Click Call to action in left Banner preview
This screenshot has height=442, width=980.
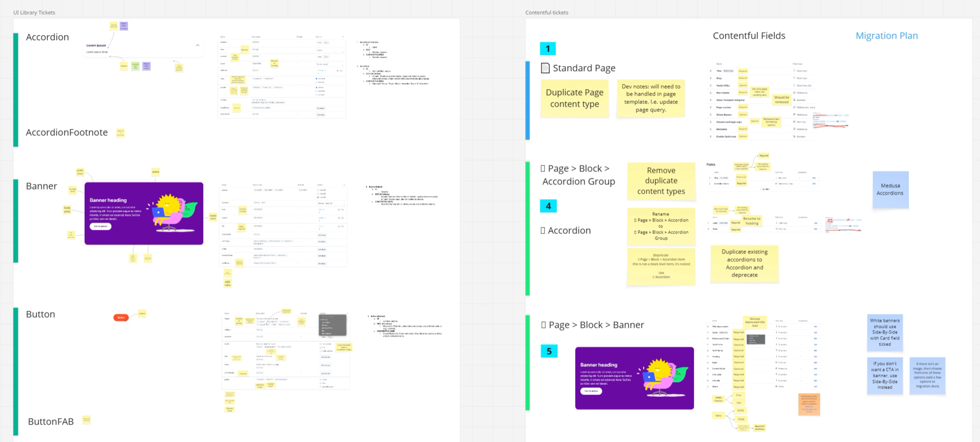click(x=101, y=226)
